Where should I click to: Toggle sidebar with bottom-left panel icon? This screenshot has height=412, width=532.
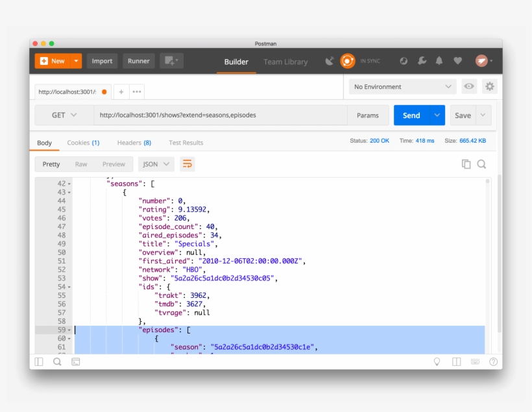[x=39, y=361]
